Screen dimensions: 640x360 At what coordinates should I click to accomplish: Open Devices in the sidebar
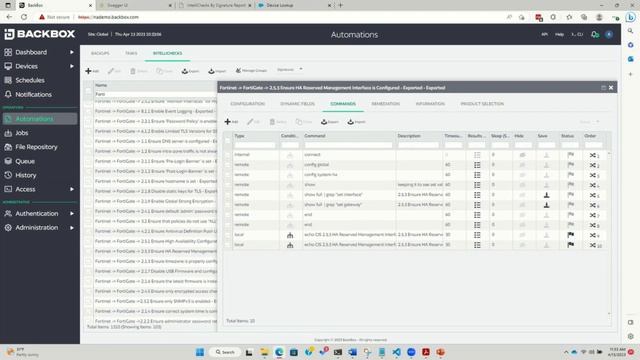pos(27,66)
